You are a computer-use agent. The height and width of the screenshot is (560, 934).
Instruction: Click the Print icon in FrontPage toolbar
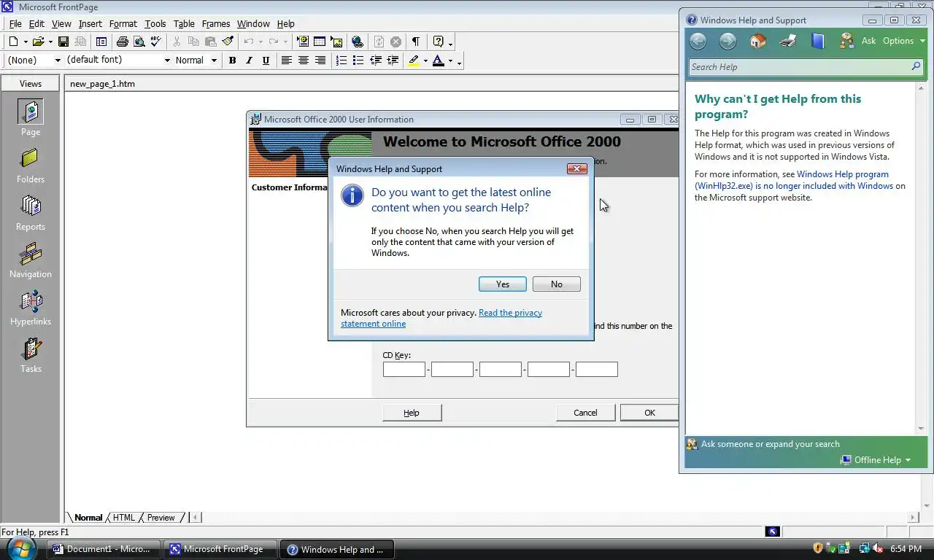coord(122,42)
